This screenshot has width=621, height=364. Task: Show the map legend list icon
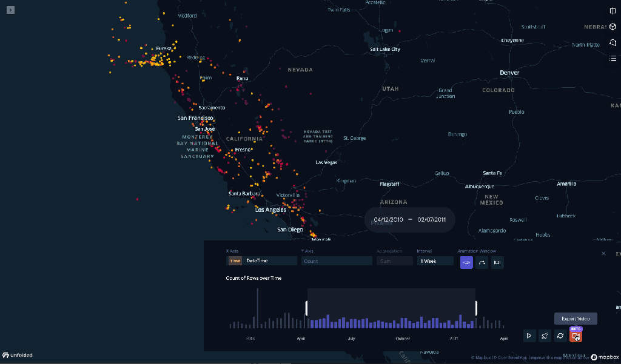pyautogui.click(x=613, y=59)
